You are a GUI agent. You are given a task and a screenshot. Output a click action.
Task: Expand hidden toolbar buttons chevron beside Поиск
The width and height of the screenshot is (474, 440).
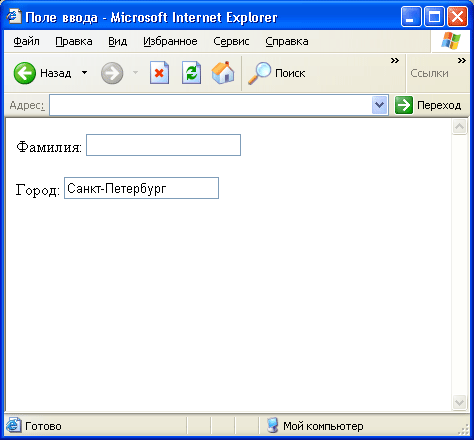395,61
